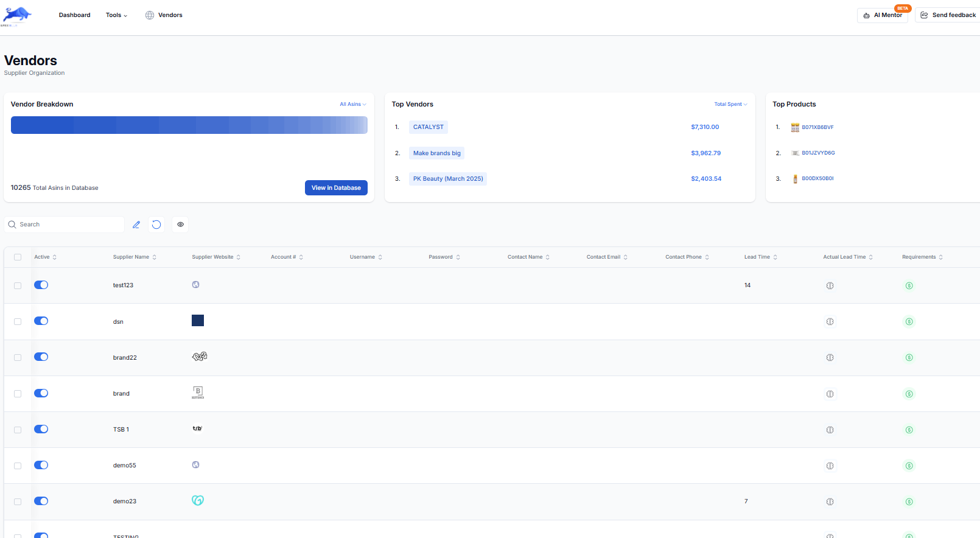Viewport: 980px width, 538px height.
Task: Toggle the Active switch for test123
Action: pyautogui.click(x=41, y=285)
